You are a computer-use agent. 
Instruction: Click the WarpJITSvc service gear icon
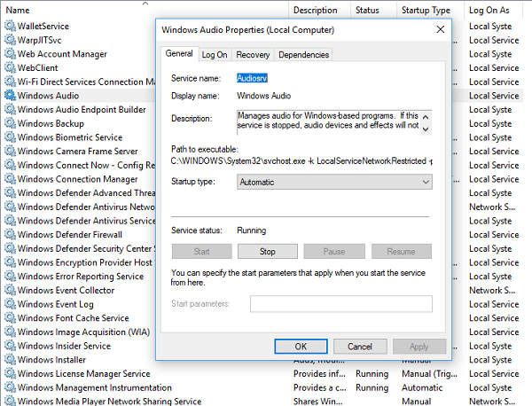(10, 40)
